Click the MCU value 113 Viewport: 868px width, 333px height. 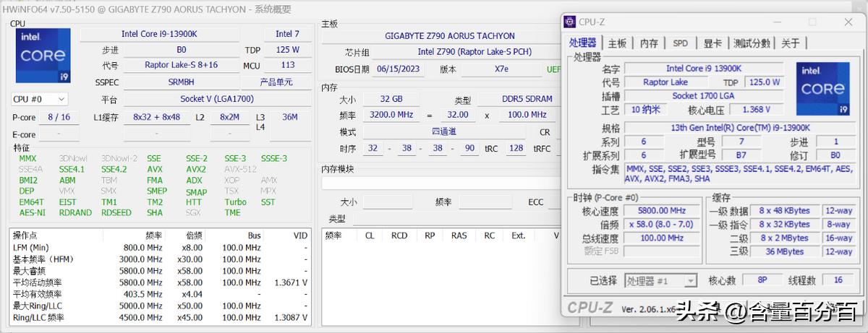288,65
